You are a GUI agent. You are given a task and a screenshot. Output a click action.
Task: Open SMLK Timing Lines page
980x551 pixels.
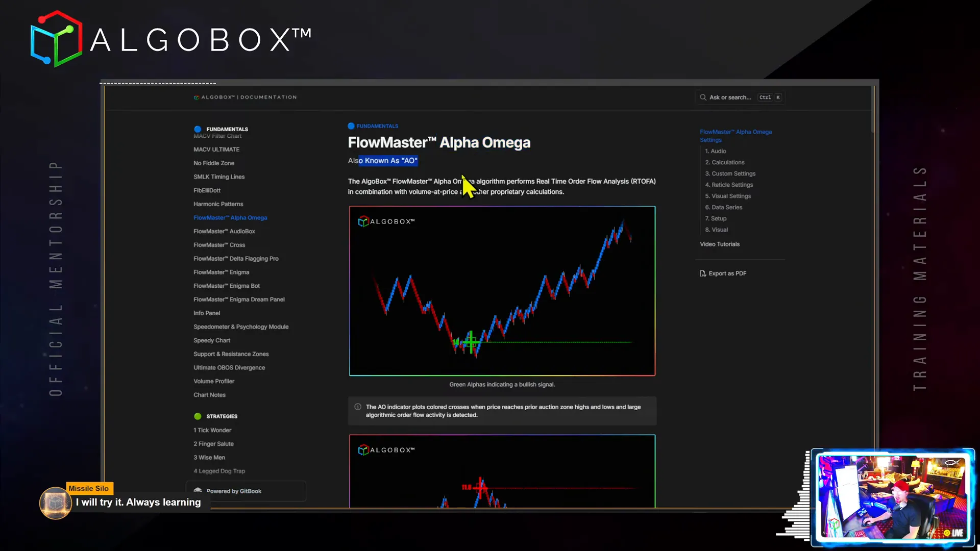pos(219,177)
